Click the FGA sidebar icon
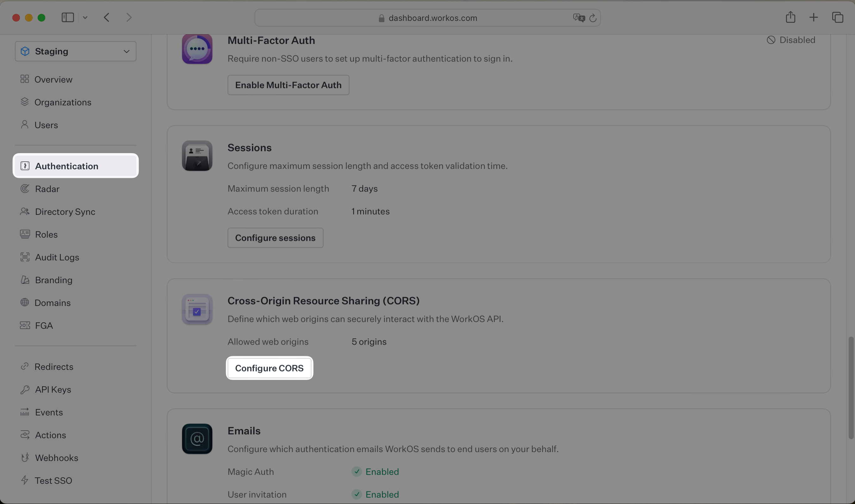Viewport: 855px width, 504px height. tap(25, 325)
